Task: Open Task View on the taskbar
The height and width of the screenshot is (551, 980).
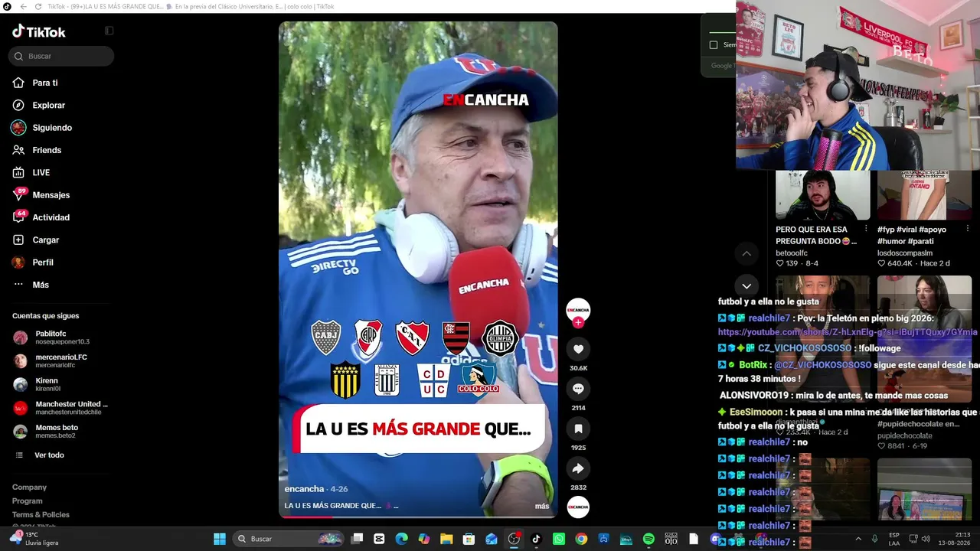Action: coord(357,539)
